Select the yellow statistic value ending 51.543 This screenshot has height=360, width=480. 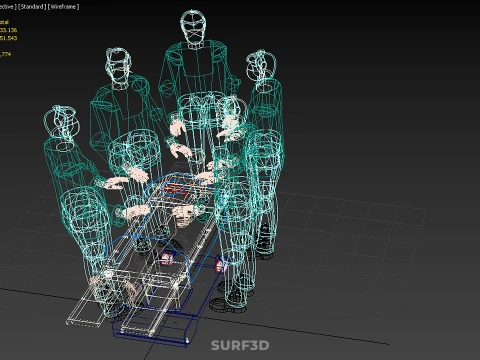tap(8, 38)
